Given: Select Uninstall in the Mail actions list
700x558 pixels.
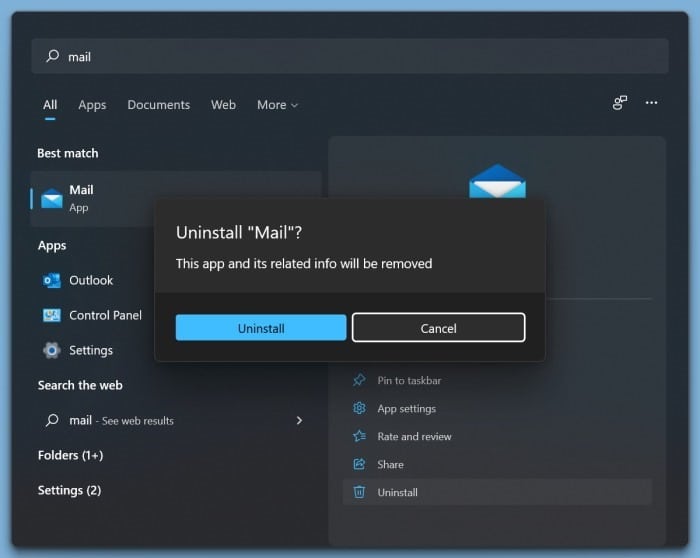Looking at the screenshot, I should 497,492.
